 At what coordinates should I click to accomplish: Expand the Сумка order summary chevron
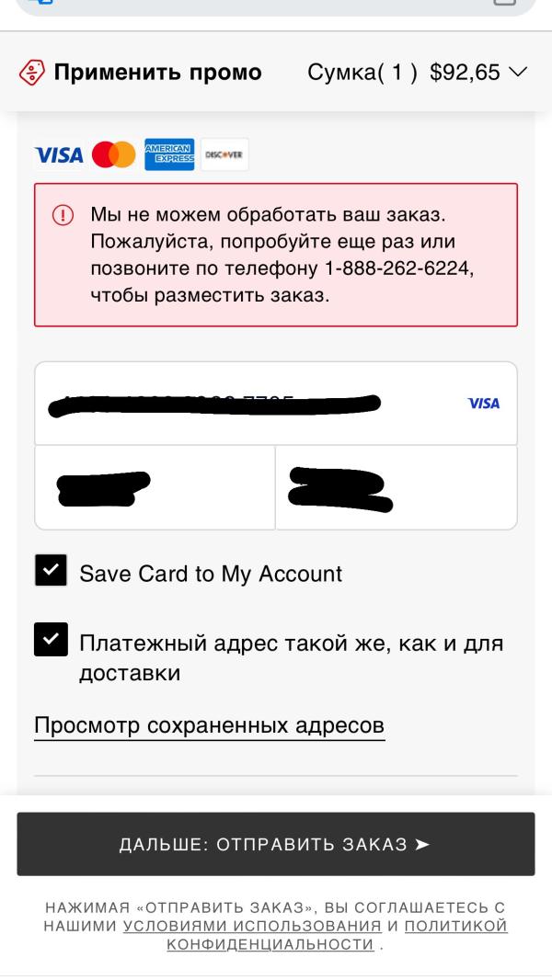coord(519,72)
